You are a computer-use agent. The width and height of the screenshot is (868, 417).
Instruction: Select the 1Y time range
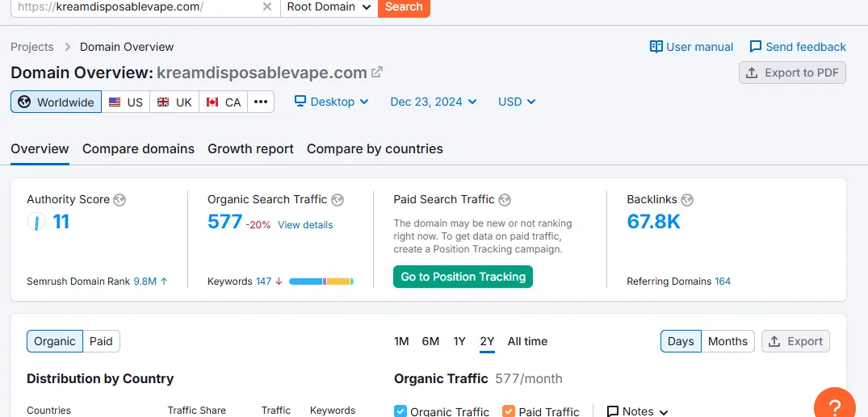459,341
